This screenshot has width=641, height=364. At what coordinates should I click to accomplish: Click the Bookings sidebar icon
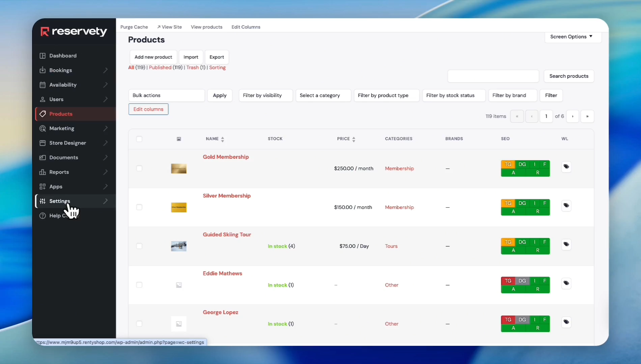43,70
